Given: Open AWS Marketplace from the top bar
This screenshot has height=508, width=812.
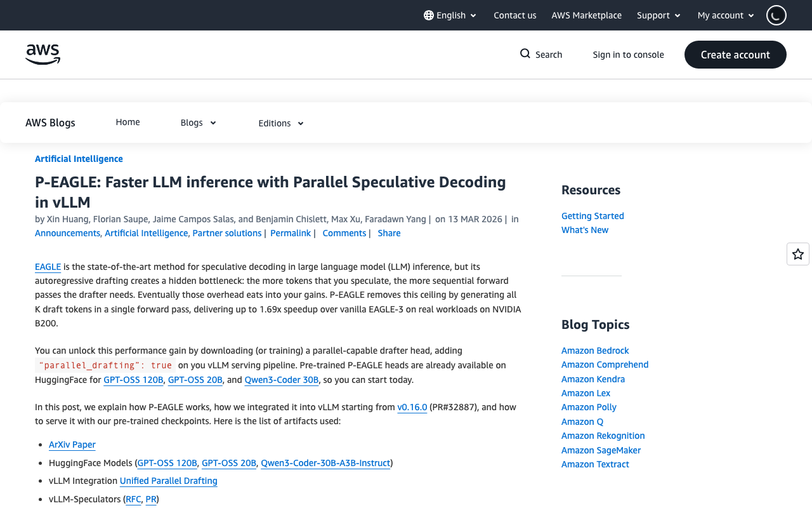Looking at the screenshot, I should (586, 15).
